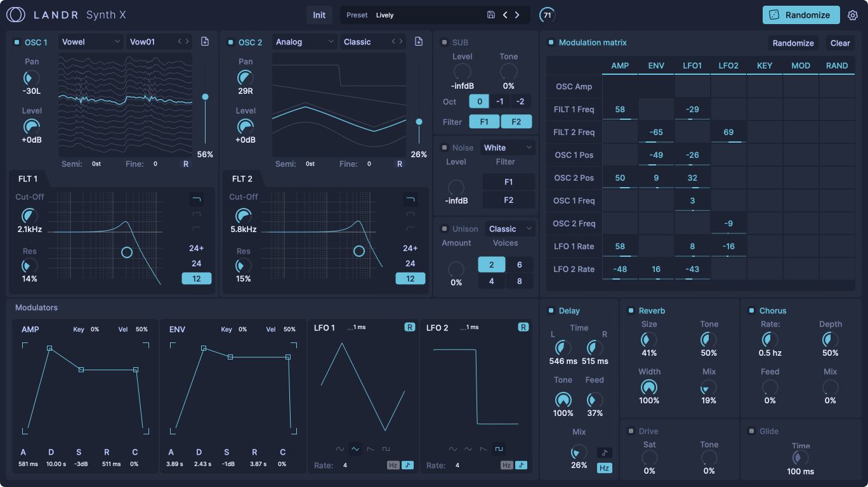Open the White noise type dropdown

507,147
